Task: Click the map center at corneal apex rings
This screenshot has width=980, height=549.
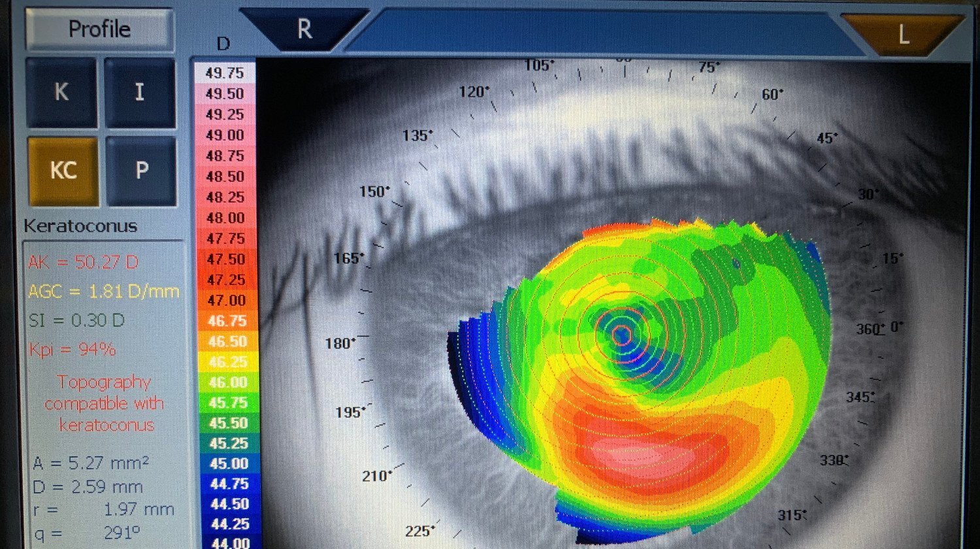Action: 621,335
